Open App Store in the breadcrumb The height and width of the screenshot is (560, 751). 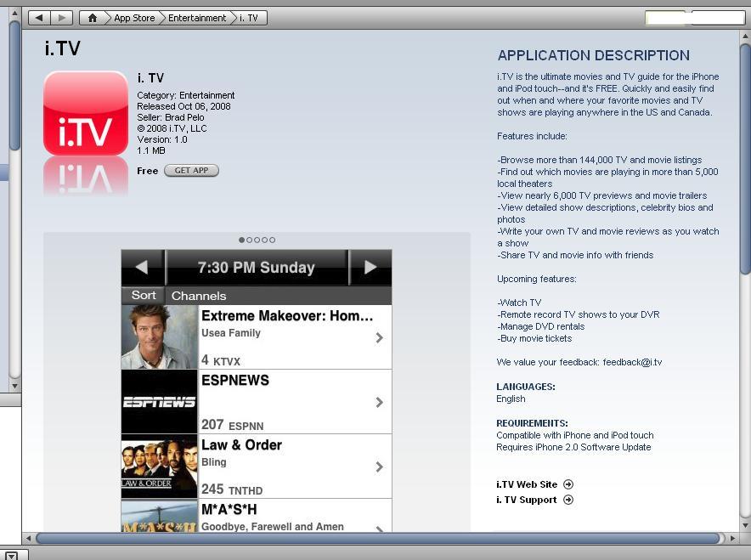click(x=134, y=18)
